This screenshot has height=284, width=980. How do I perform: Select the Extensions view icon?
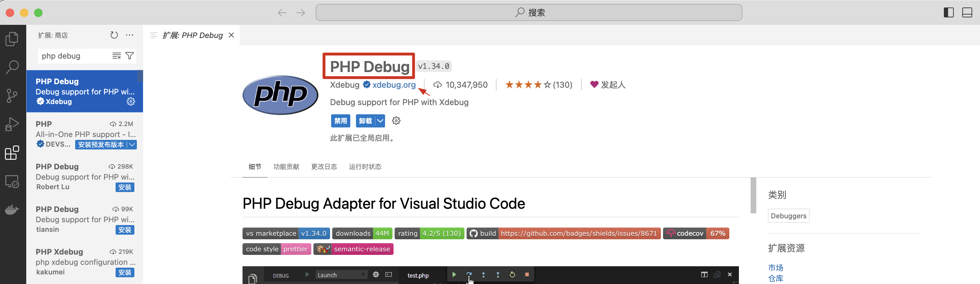click(x=12, y=153)
